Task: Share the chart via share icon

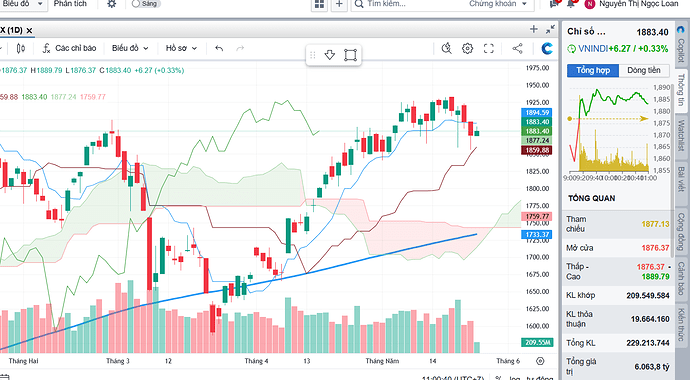Action: (x=518, y=48)
